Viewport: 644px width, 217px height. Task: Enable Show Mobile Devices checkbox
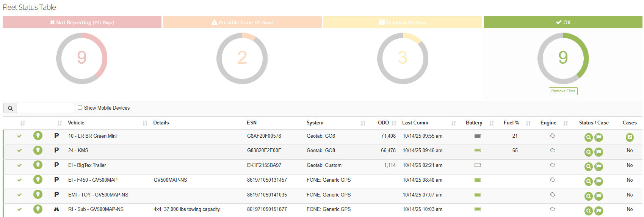click(80, 107)
